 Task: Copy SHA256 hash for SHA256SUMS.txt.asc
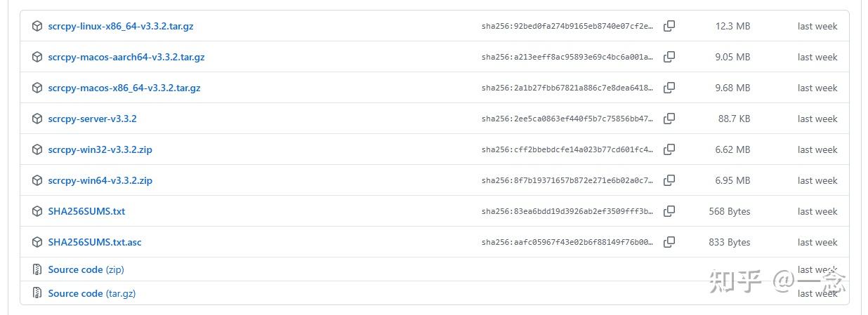[669, 242]
